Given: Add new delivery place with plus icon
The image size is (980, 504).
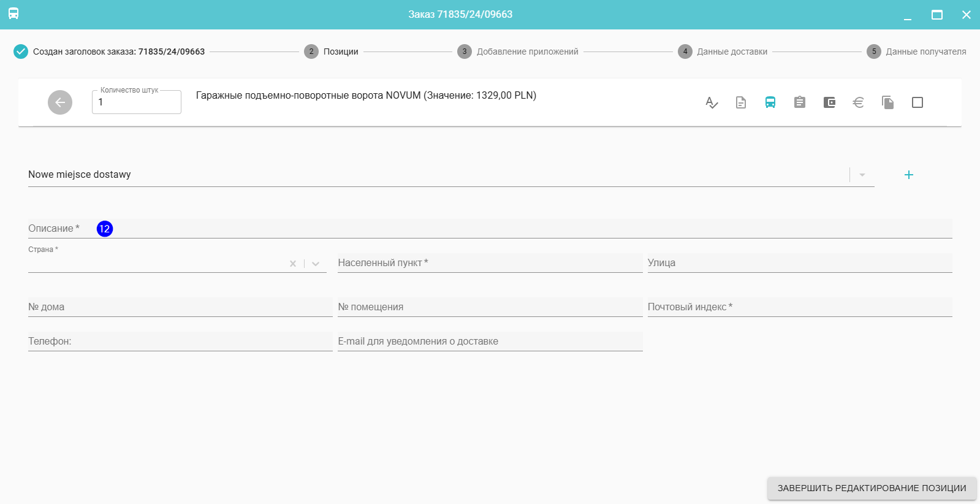Looking at the screenshot, I should click(x=909, y=175).
